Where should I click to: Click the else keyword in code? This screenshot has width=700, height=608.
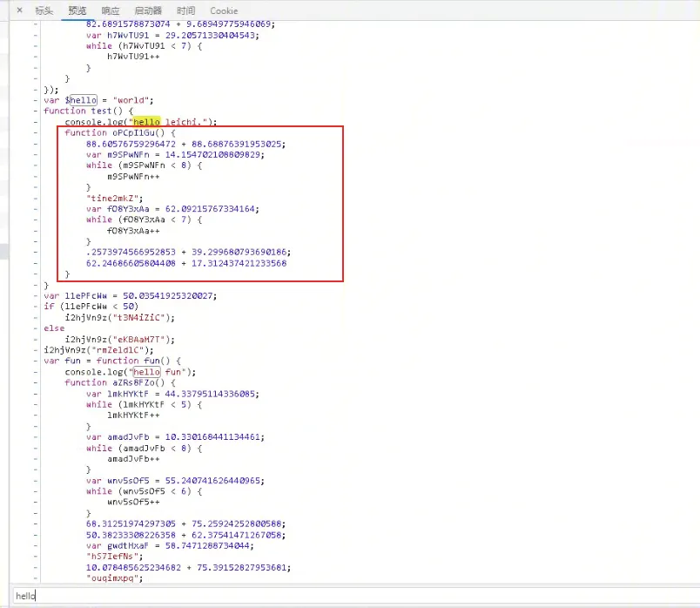tap(54, 328)
